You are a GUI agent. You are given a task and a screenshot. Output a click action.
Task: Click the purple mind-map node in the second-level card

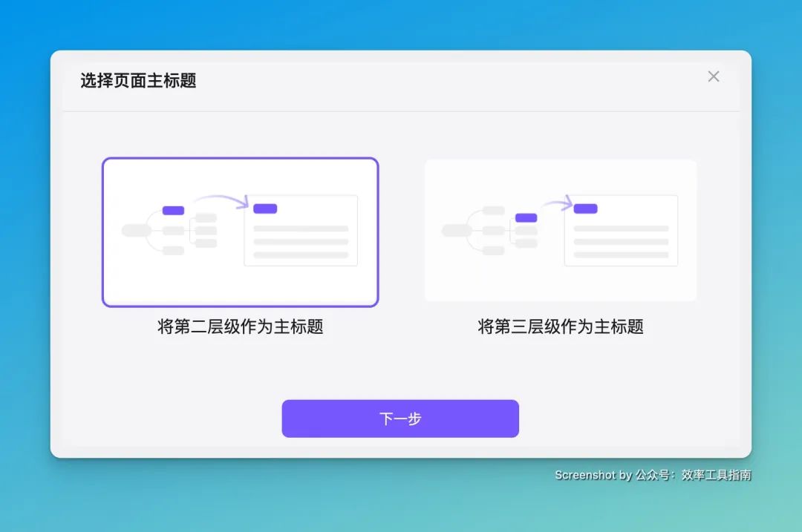click(173, 211)
